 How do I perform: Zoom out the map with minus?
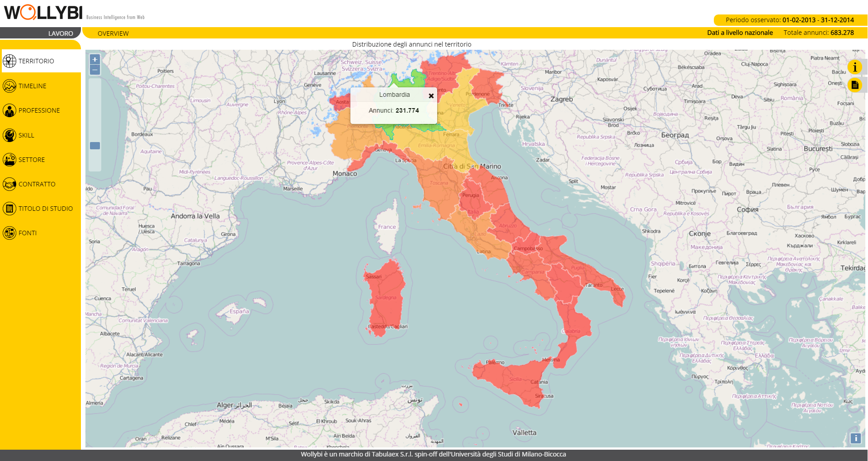coord(95,70)
